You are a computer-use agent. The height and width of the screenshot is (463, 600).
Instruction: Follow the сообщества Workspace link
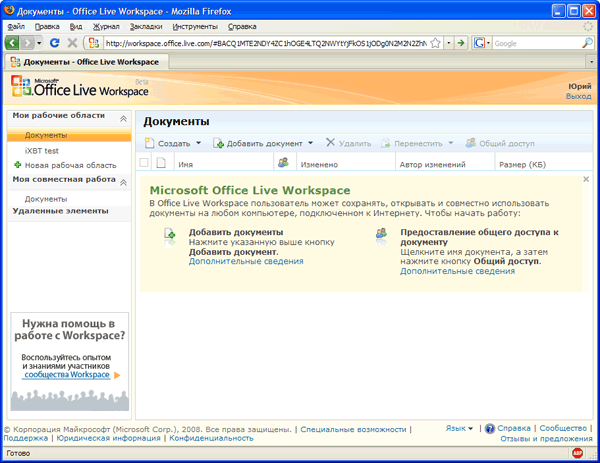[67, 375]
